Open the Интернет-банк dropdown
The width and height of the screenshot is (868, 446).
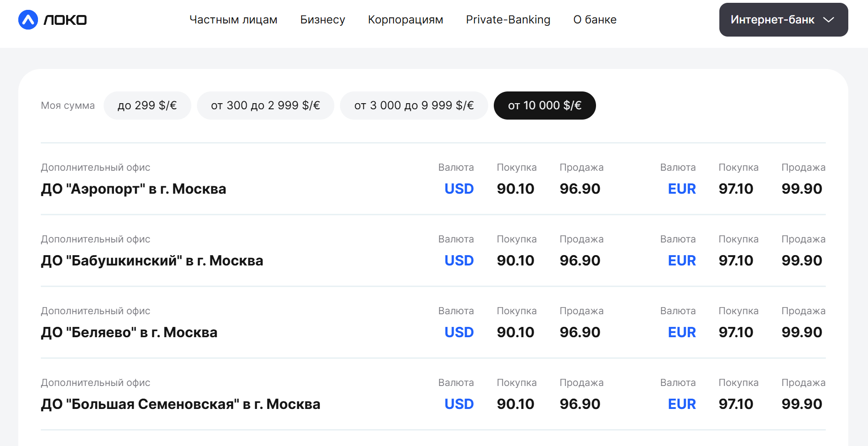(773, 20)
